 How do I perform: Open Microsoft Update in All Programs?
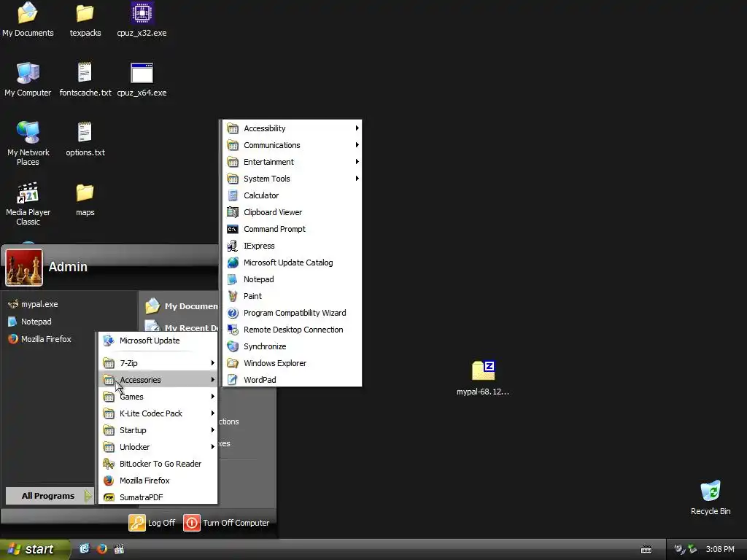coord(158,341)
